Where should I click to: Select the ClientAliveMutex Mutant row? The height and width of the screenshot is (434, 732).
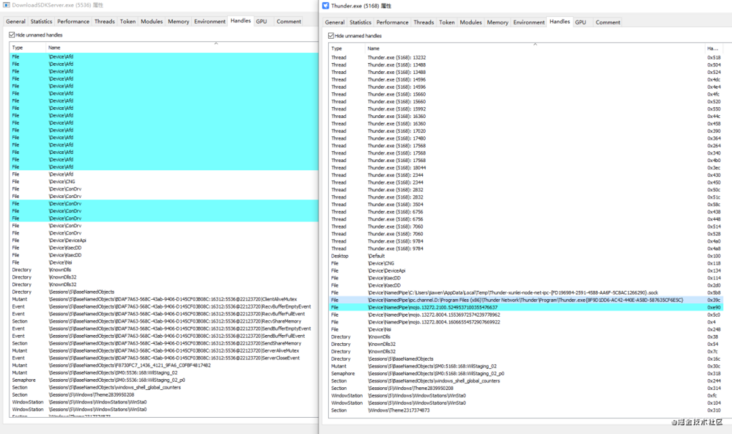(x=164, y=299)
